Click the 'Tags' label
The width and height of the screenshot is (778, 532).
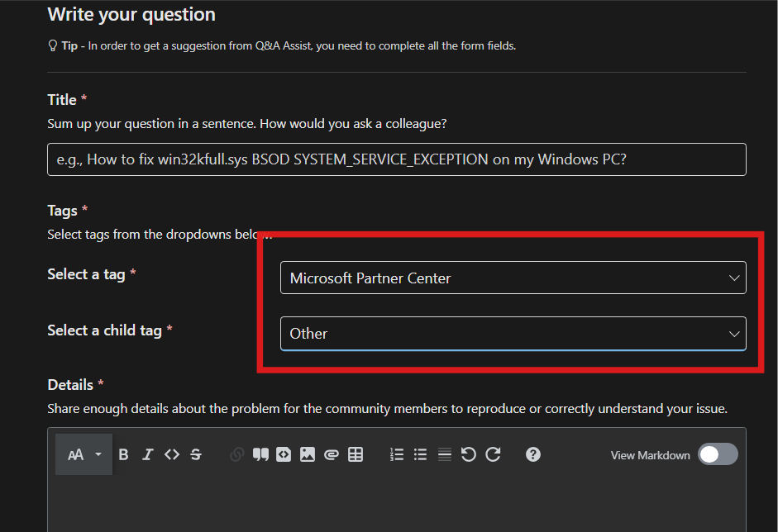(x=62, y=211)
